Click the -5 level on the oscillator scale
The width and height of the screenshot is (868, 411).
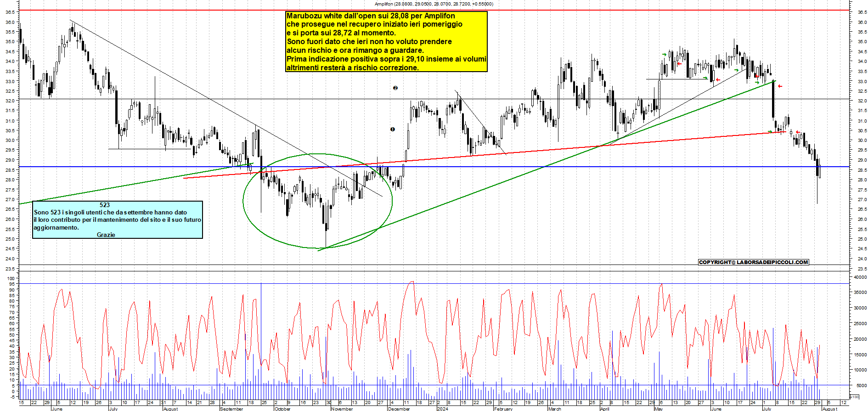(x=11, y=397)
